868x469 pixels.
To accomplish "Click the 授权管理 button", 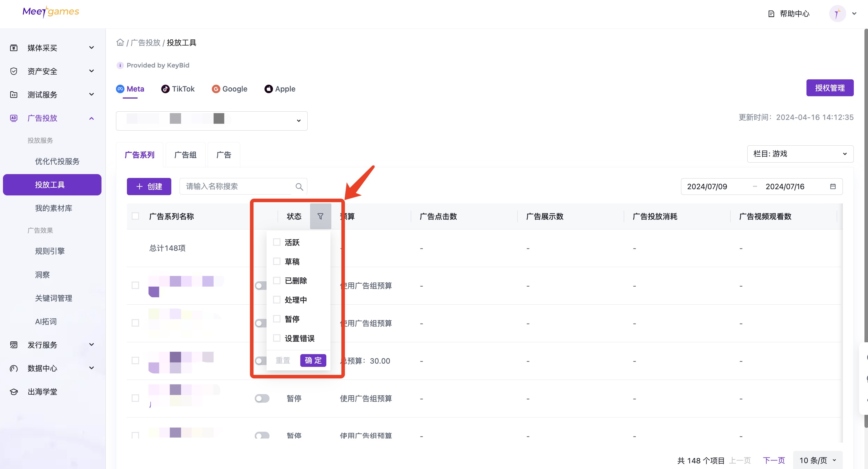I will pos(830,88).
